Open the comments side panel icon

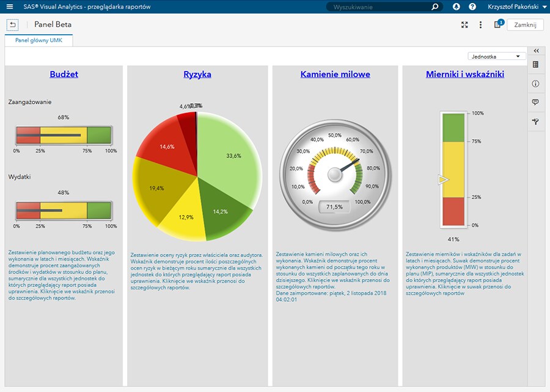[x=535, y=103]
